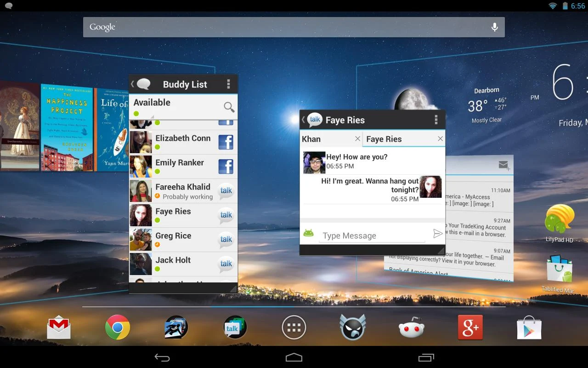Viewport: 588px width, 368px height.
Task: Open the Google+ app
Action: [470, 328]
